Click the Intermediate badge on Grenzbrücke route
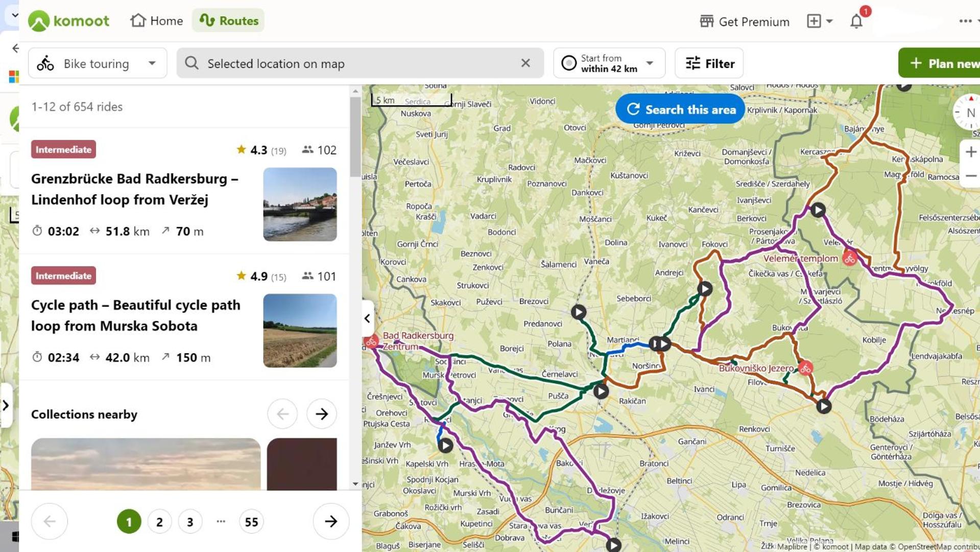Screen dimensions: 980x552 tap(63, 150)
